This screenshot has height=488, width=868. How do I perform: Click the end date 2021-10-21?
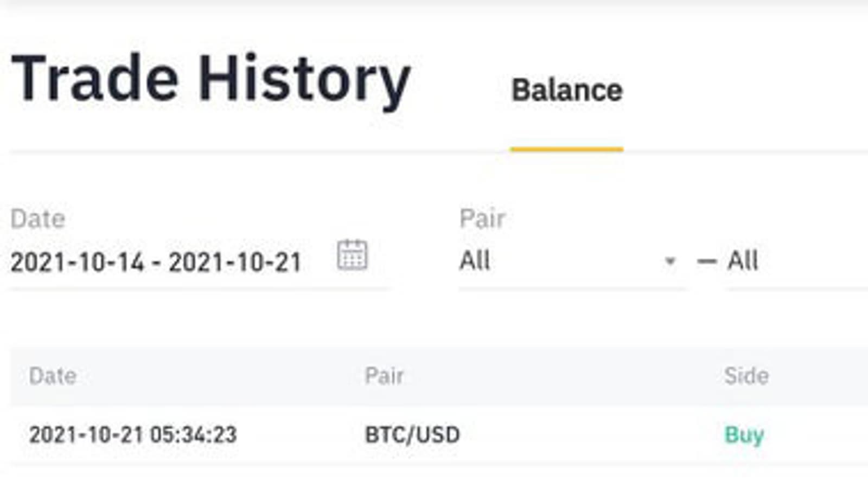coord(235,262)
